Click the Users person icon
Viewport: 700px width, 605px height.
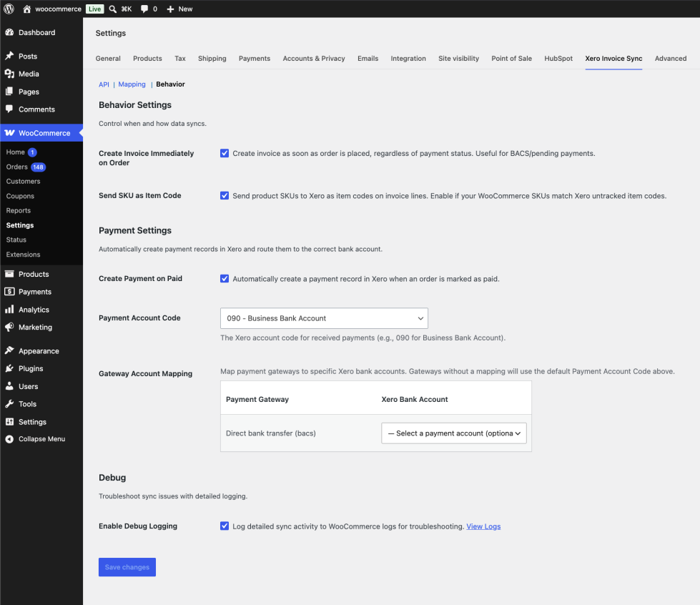(x=9, y=386)
